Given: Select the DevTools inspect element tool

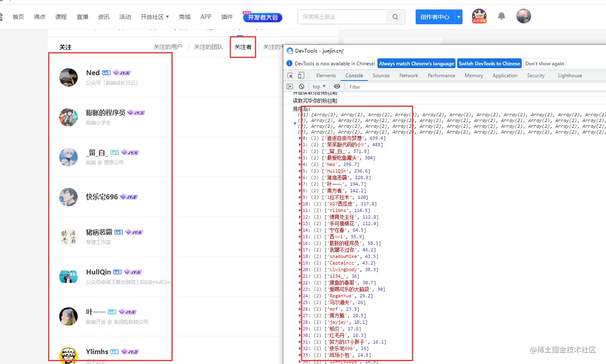Looking at the screenshot, I should (290, 75).
